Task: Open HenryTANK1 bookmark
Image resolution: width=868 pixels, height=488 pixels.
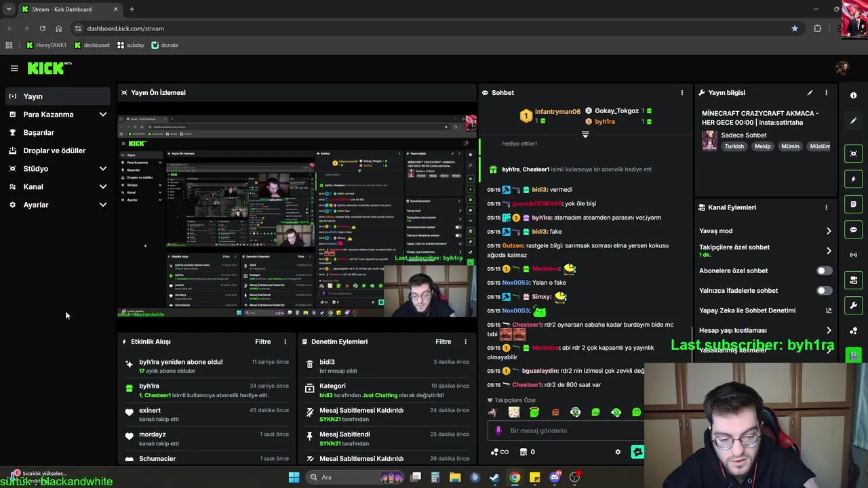Action: (x=46, y=45)
